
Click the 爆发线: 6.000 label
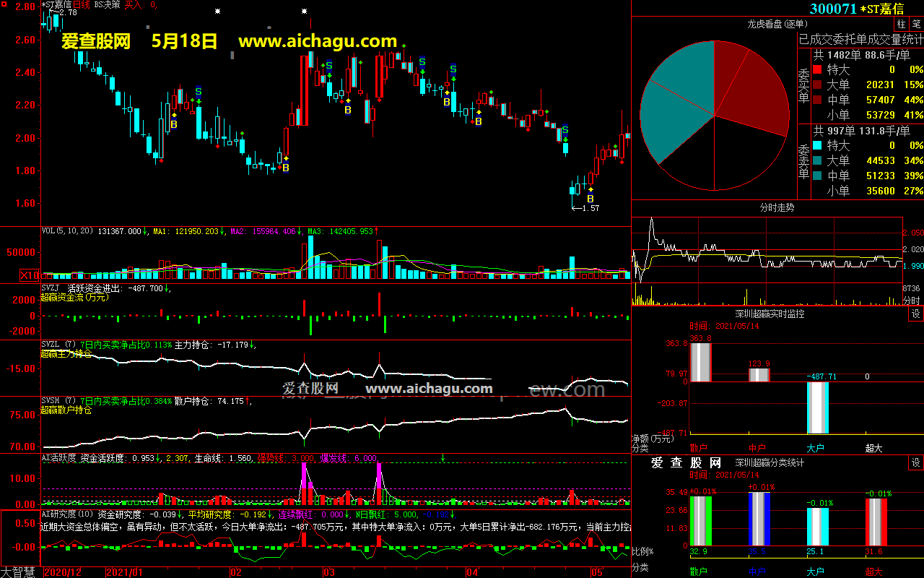tap(348, 458)
